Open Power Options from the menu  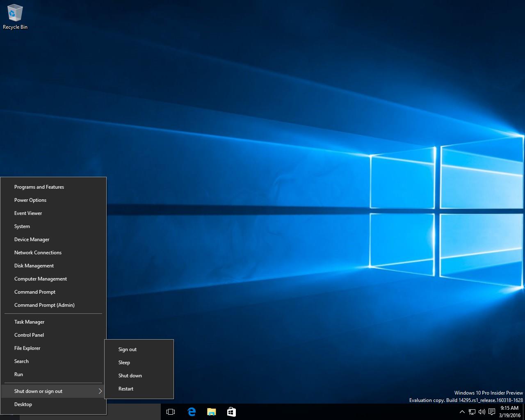(53, 200)
